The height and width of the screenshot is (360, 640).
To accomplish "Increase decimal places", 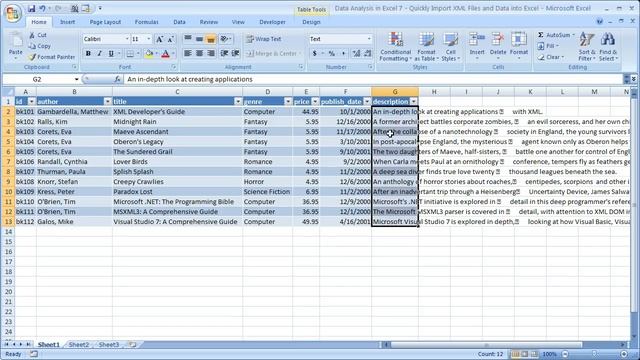I will pos(356,53).
